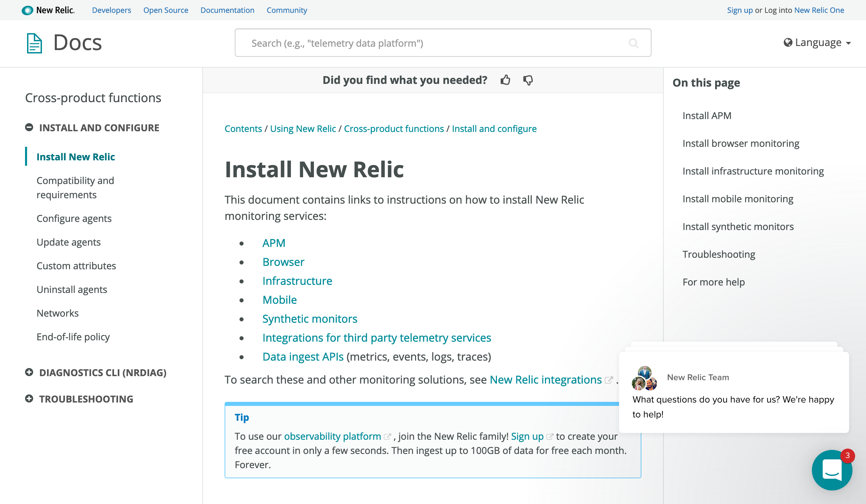
Task: Click the Docs document icon
Action: [x=35, y=43]
